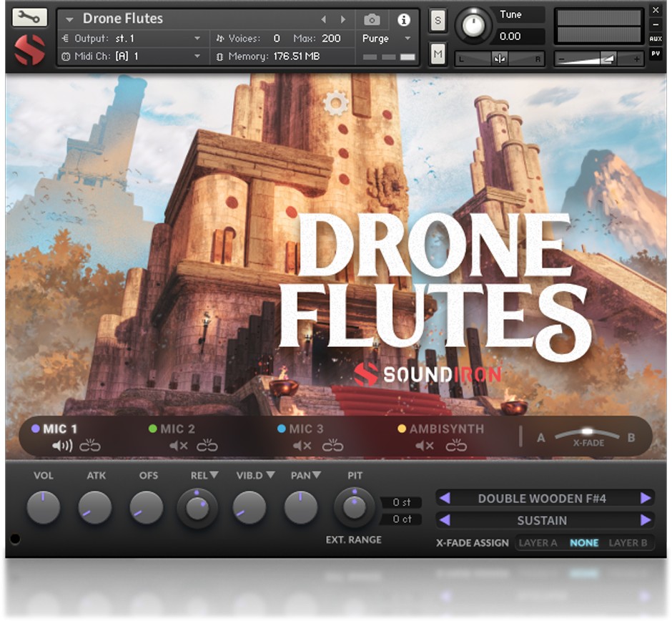
Task: Click the next arrow beside DOUBLE WOODEN F#4
Action: pyautogui.click(x=646, y=498)
